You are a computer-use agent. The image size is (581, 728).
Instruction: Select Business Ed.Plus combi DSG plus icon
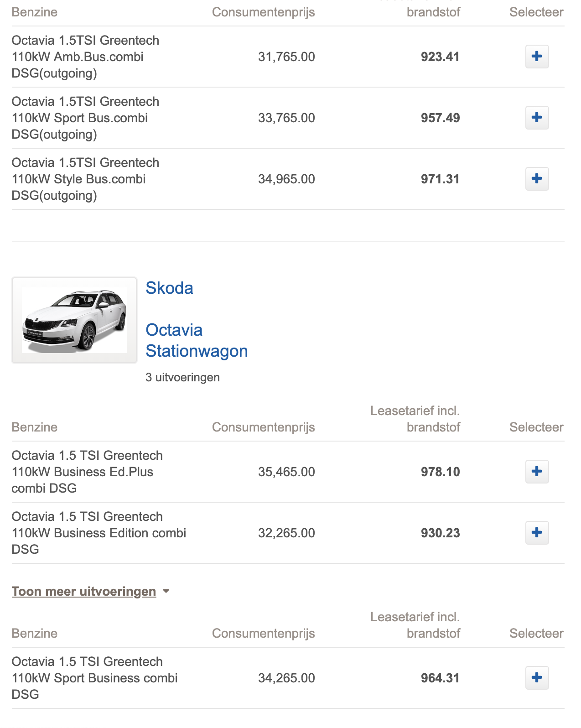pos(537,472)
